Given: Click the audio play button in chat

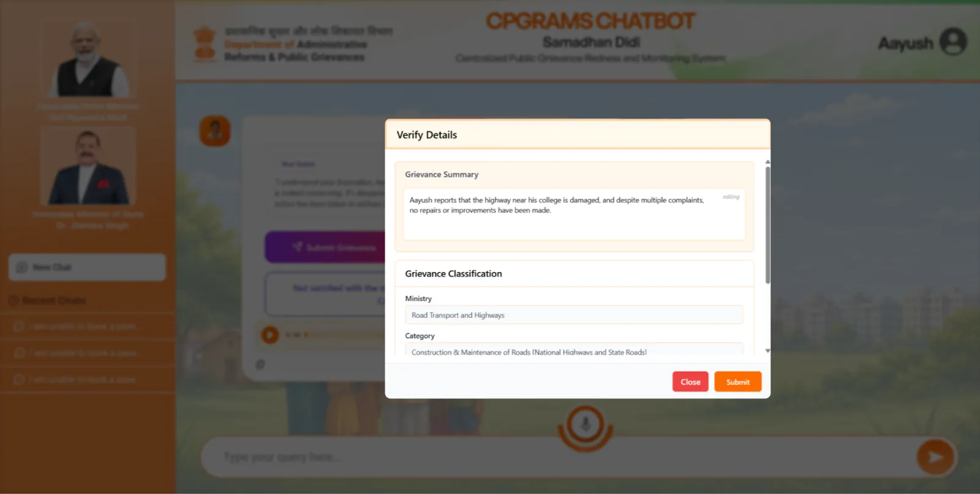Looking at the screenshot, I should point(269,335).
